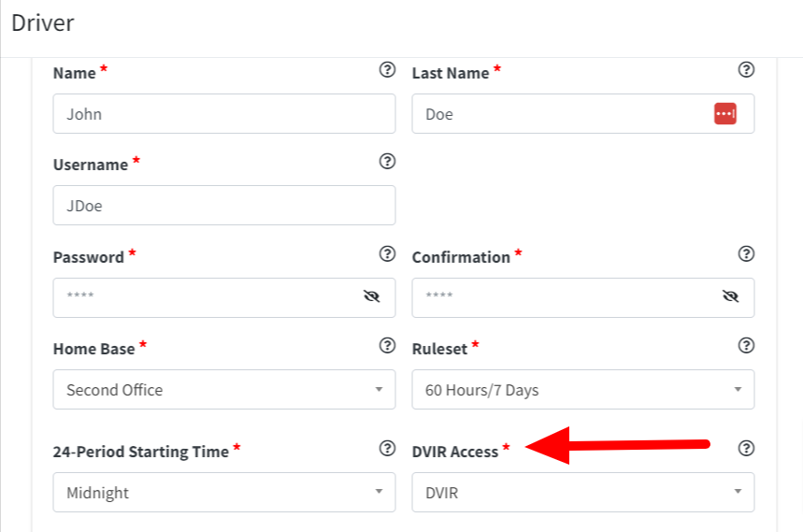
Task: Click help icon beside Last Name
Action: click(x=746, y=70)
